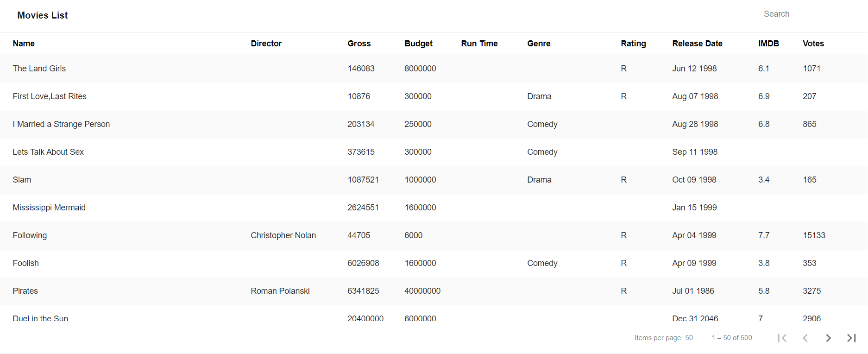This screenshot has height=354, width=868.
Task: Sort by the Votes column header
Action: [813, 44]
